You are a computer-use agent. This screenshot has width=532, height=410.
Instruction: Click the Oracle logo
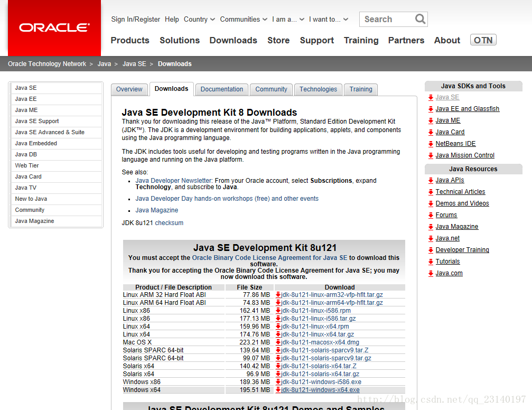[x=54, y=27]
